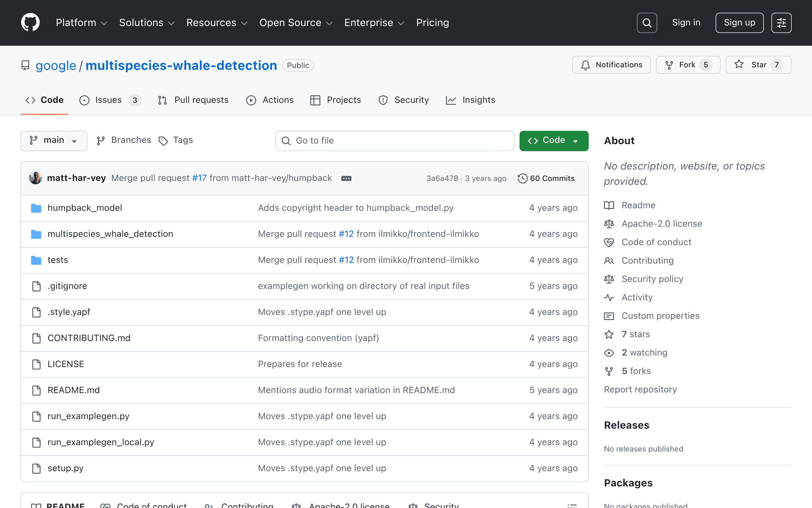Viewport: 812px width, 508px height.
Task: Open README.md file
Action: [x=74, y=390]
